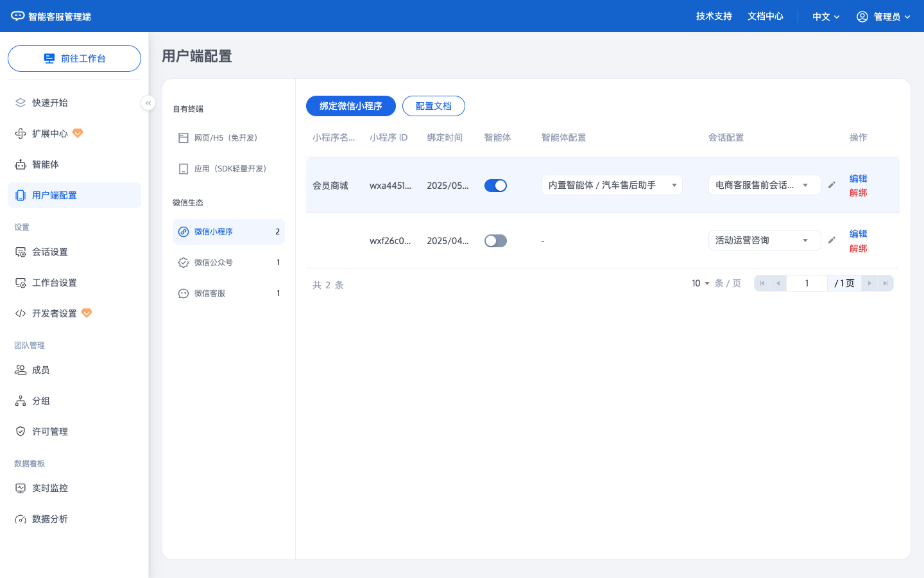Select 网页/H5（免开发） terminal option
This screenshot has width=924, height=578.
click(228, 138)
